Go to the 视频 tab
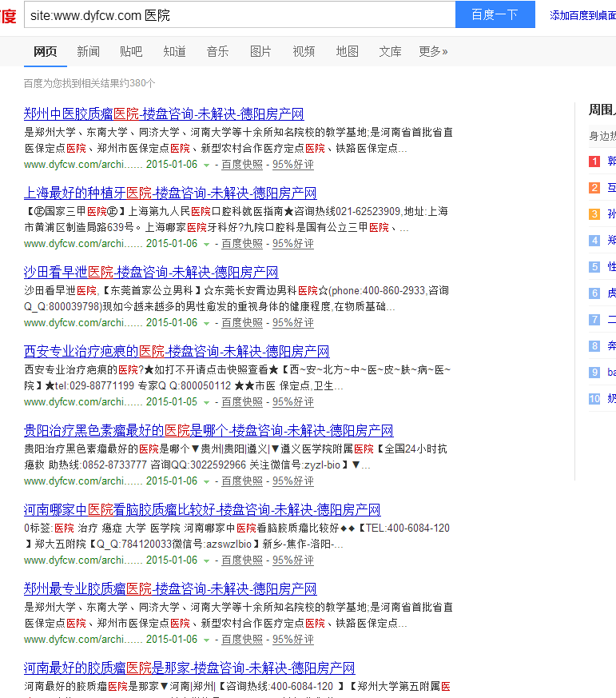The height and width of the screenshot is (698, 616). coord(304,52)
